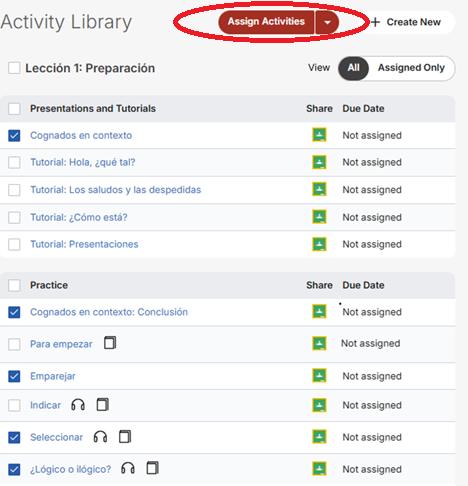Click Not assigned due date for Emparejar

[372, 376]
